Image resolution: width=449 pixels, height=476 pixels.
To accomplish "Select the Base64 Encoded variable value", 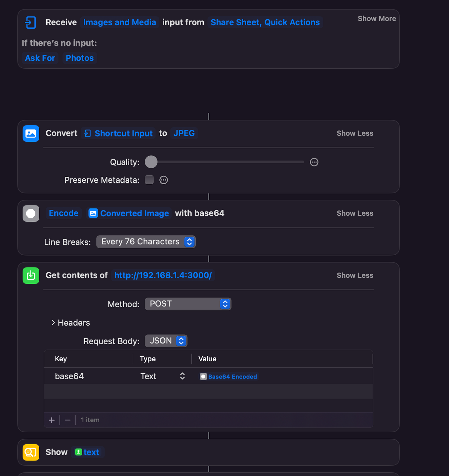I will pyautogui.click(x=228, y=377).
